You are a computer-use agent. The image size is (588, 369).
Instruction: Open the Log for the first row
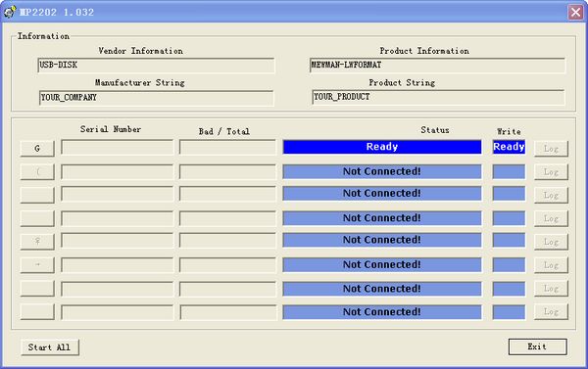(x=551, y=149)
